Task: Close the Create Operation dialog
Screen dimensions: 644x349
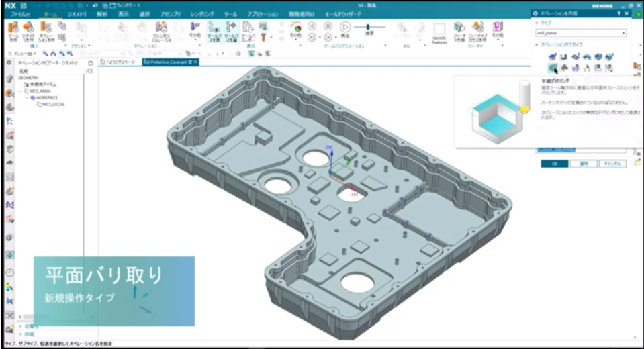Action: pos(627,13)
